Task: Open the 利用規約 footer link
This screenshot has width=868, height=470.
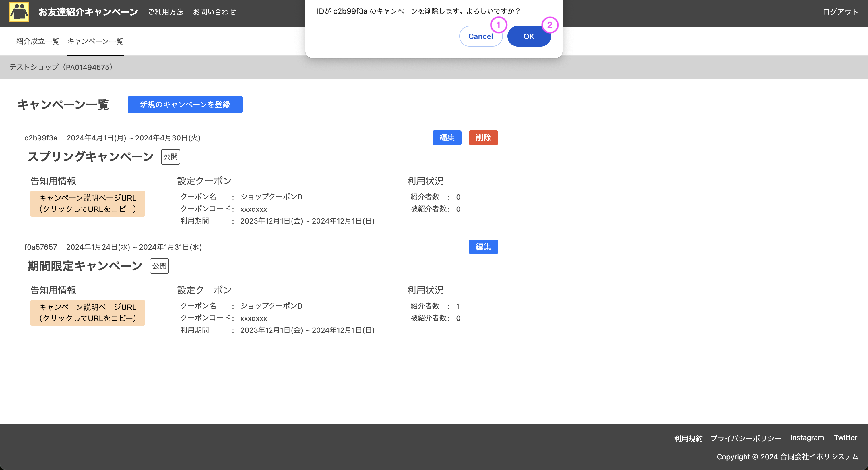Action: click(x=688, y=438)
